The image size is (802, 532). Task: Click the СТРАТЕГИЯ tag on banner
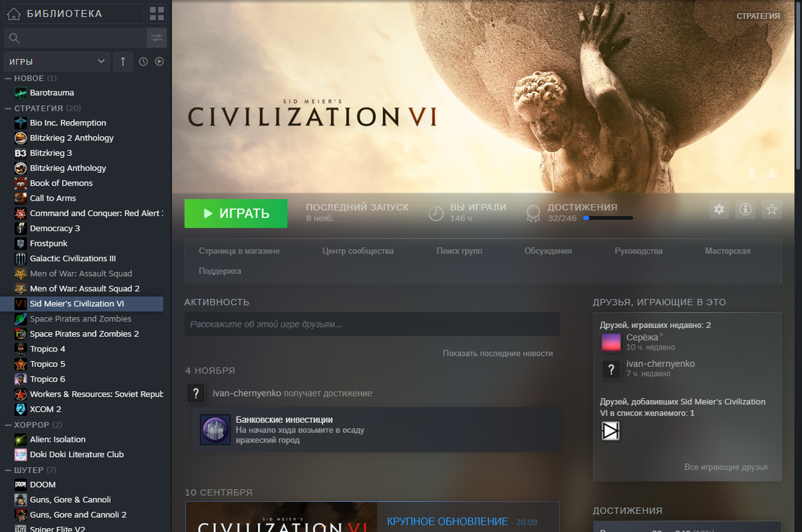click(759, 15)
